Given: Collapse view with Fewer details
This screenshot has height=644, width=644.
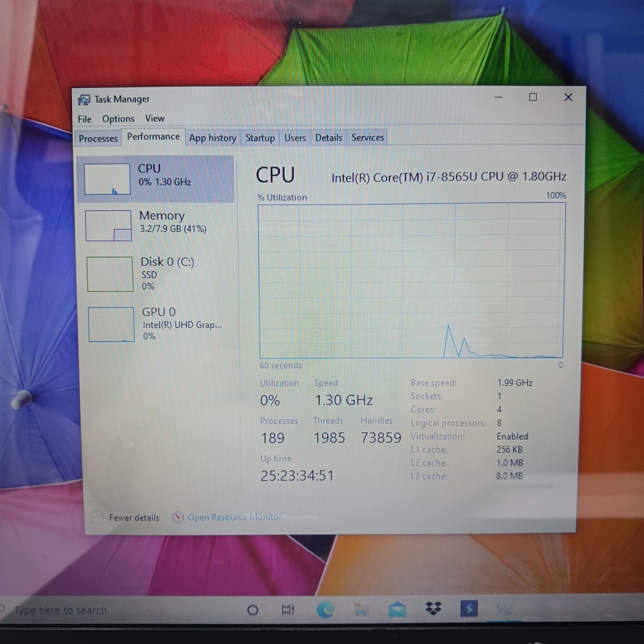Looking at the screenshot, I should click(x=134, y=518).
